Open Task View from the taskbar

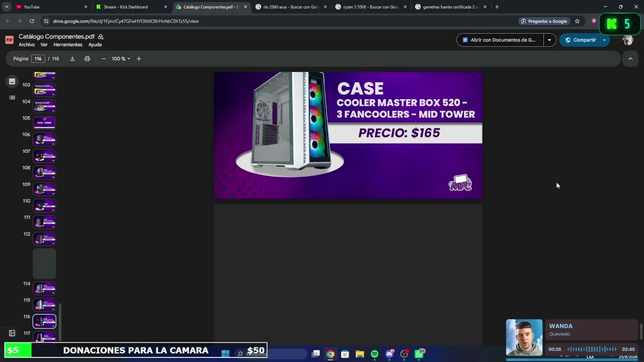point(315,354)
